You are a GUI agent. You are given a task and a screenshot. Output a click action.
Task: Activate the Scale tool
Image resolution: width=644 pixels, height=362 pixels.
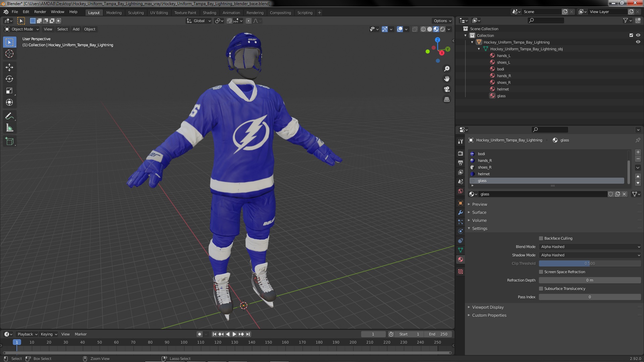[x=9, y=91]
